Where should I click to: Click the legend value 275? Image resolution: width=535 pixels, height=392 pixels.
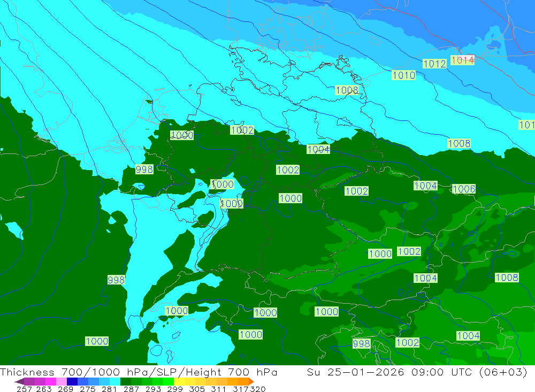[87, 389]
